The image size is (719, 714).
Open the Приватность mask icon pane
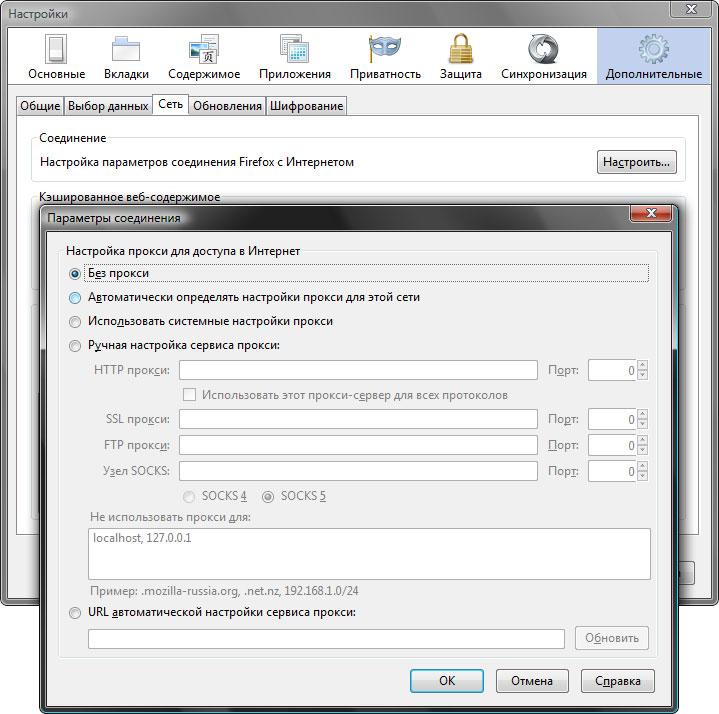tap(385, 57)
